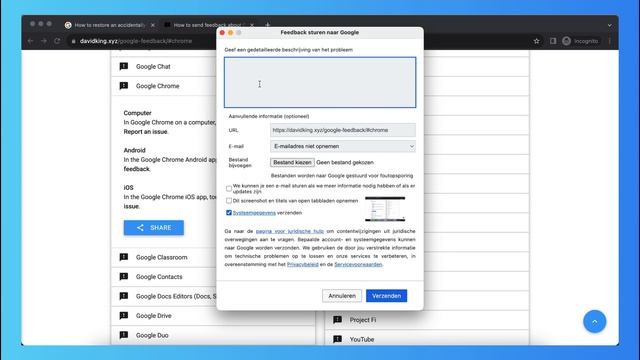Open the browser side panel icon
Image resolution: width=640 pixels, height=360 pixels.
pyautogui.click(x=553, y=41)
